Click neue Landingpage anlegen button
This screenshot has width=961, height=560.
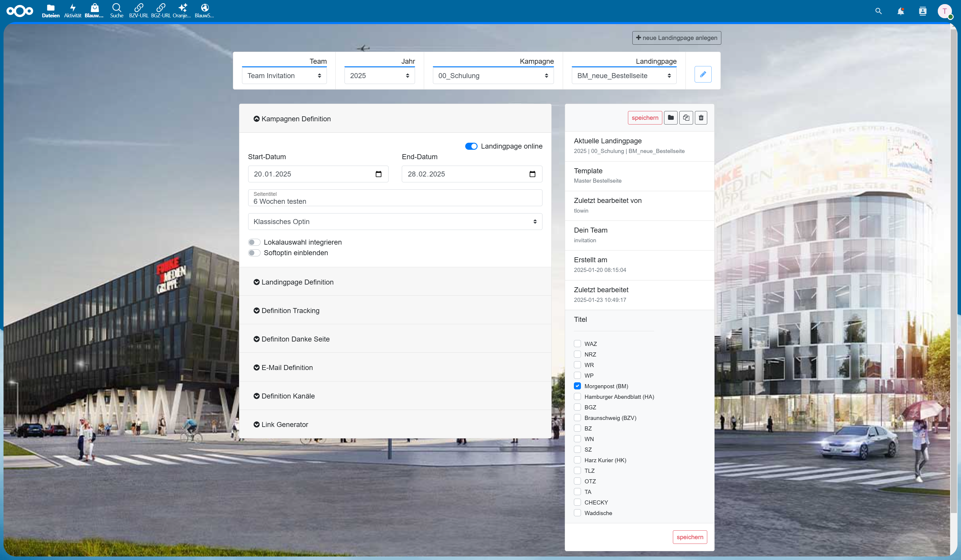(676, 38)
